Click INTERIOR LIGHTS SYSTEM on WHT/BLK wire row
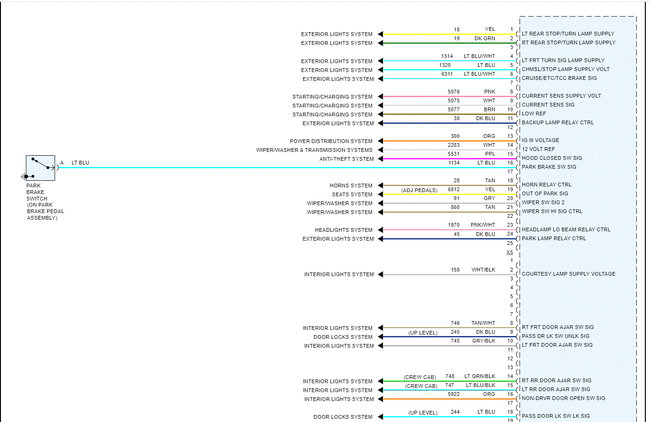The height and width of the screenshot is (422, 650). 339,274
